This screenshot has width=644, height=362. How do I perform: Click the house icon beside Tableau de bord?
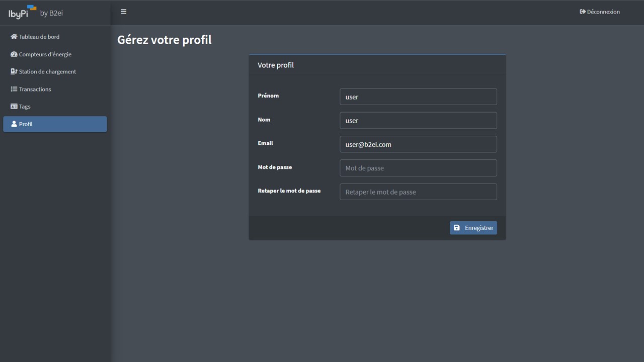click(14, 37)
